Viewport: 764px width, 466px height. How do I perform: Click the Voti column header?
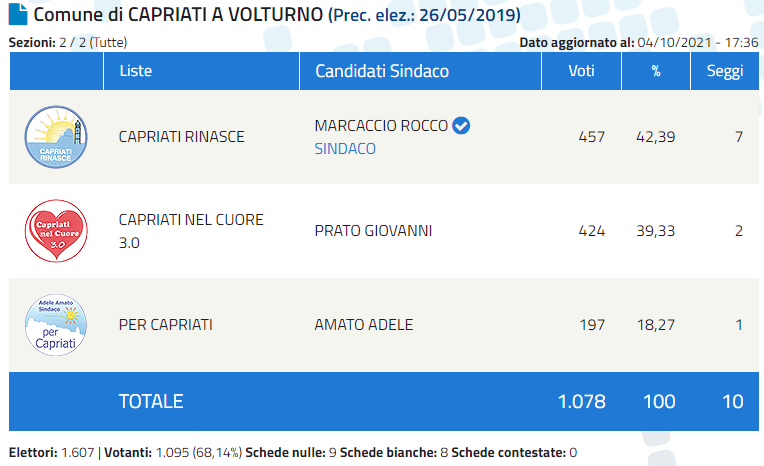point(581,71)
